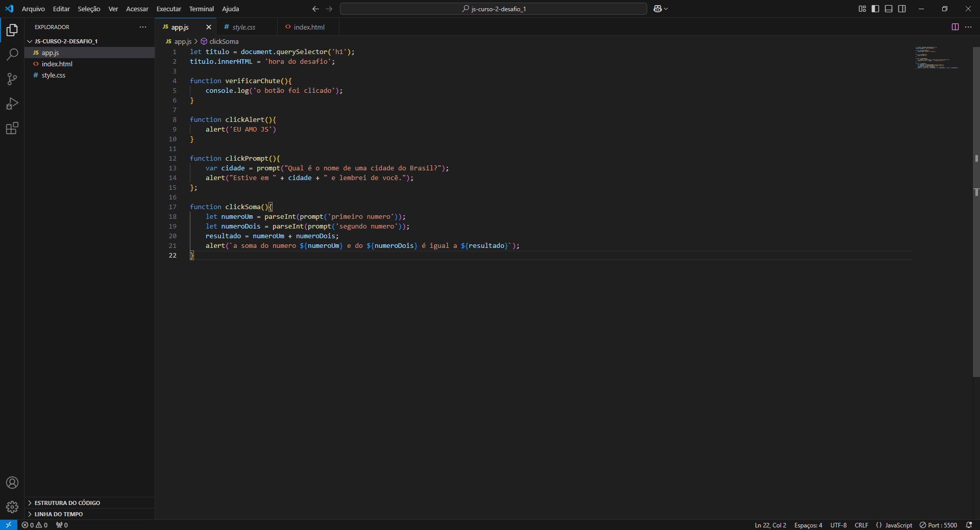Change indentation via Espaços: 4
980x530 pixels.
[808, 525]
